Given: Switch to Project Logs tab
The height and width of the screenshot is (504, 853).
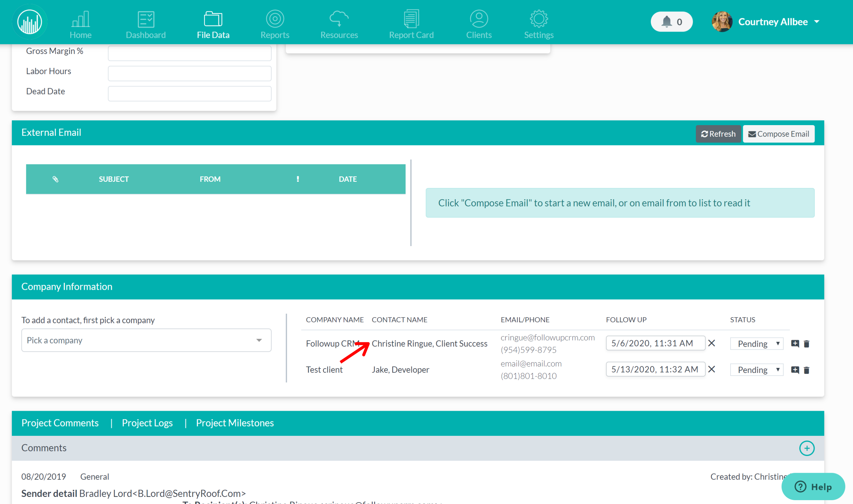Looking at the screenshot, I should [147, 423].
